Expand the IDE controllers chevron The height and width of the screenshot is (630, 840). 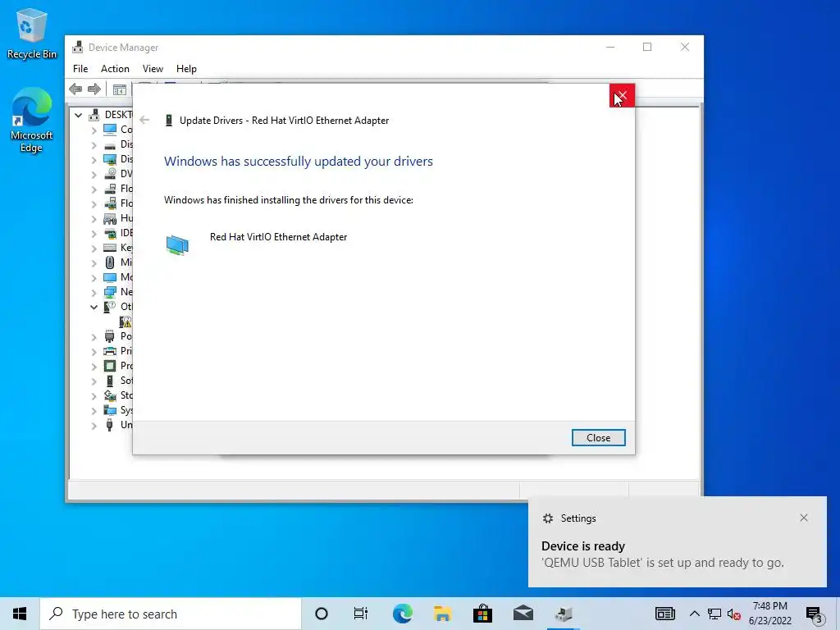(x=94, y=233)
